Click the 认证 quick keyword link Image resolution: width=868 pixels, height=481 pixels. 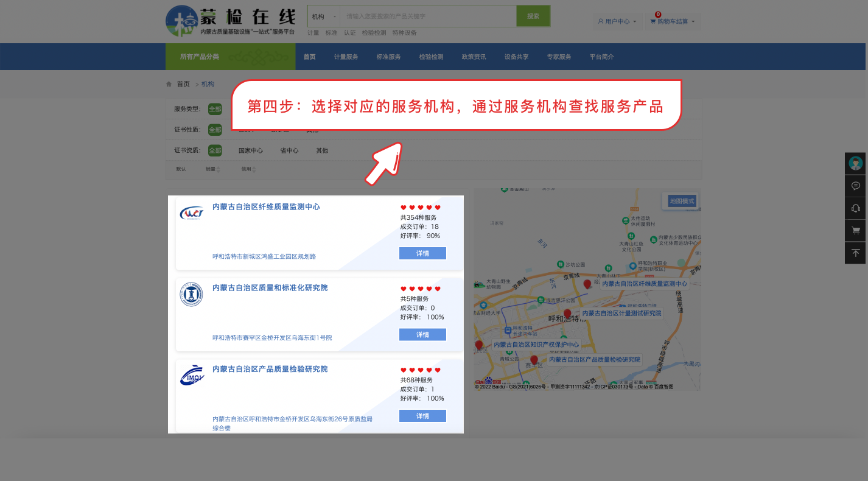coord(349,33)
